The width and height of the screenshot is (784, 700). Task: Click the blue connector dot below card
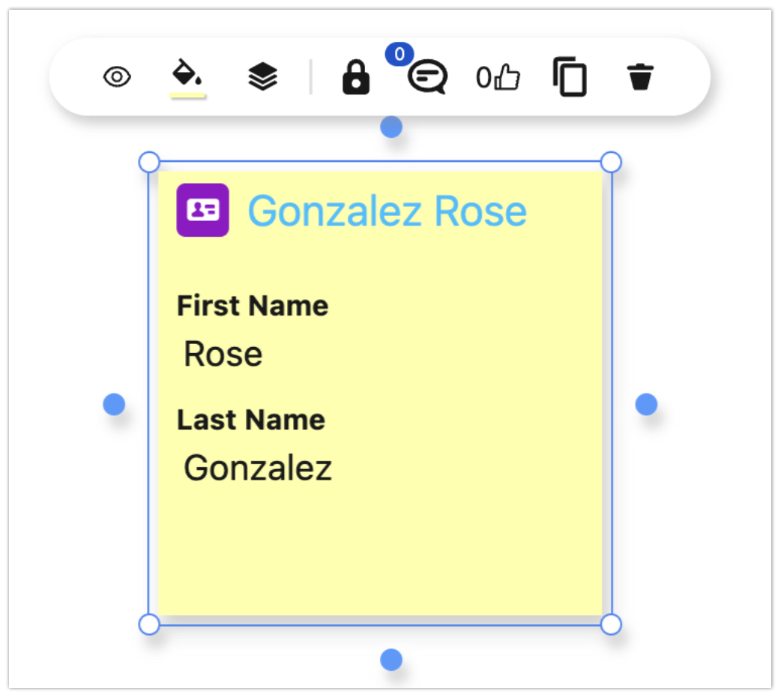click(391, 660)
